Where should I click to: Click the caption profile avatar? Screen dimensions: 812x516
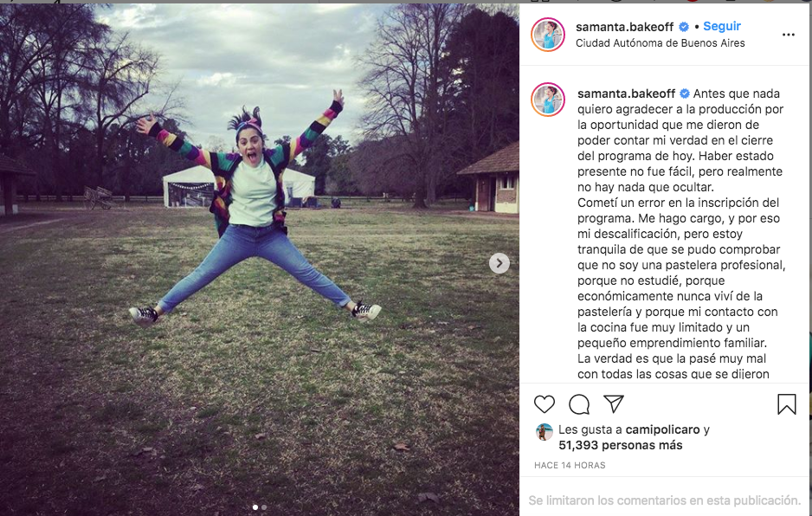point(548,100)
